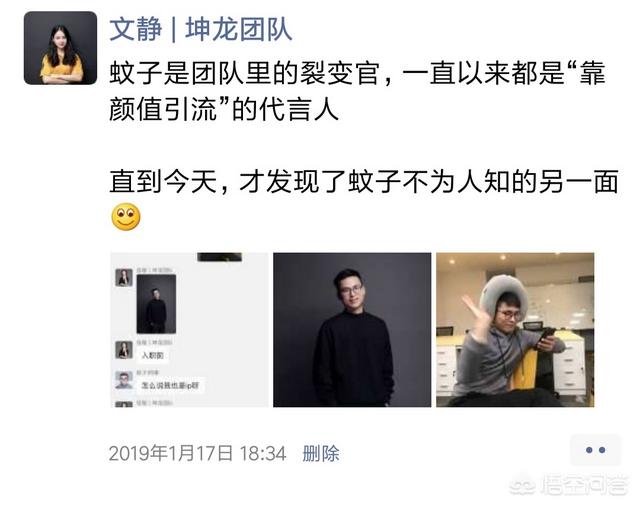640x507 pixels.
Task: Tap the small portrait image inside chat screenshot
Action: coord(156,304)
